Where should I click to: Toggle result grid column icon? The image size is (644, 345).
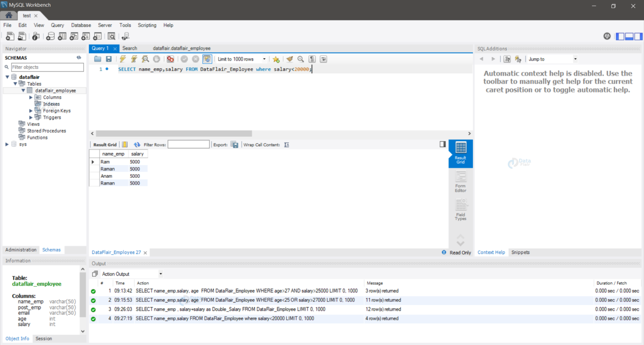[125, 145]
